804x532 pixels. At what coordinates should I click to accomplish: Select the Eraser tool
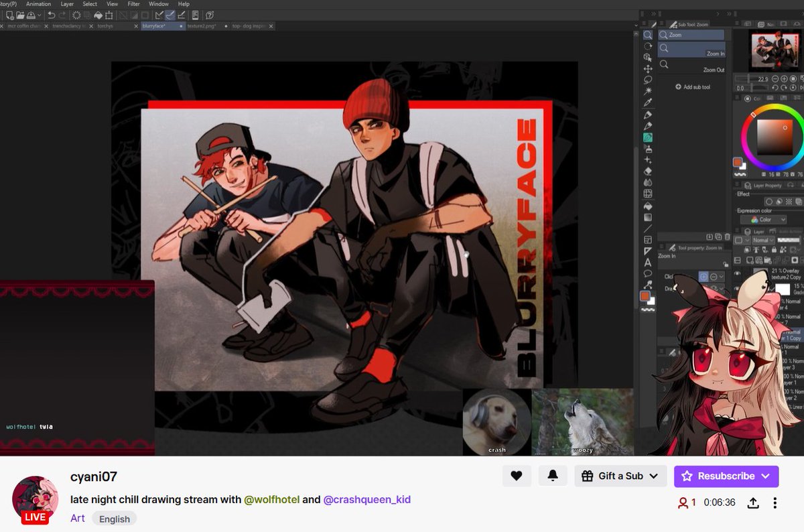point(648,172)
